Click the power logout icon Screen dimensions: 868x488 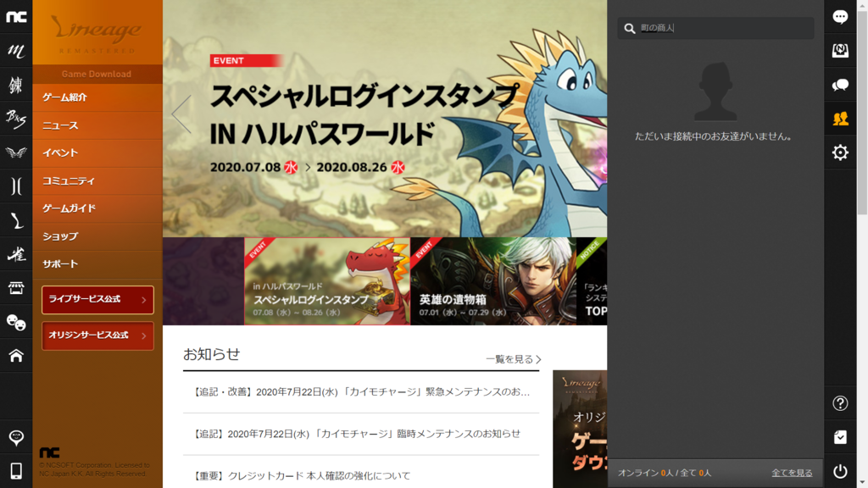coord(840,471)
